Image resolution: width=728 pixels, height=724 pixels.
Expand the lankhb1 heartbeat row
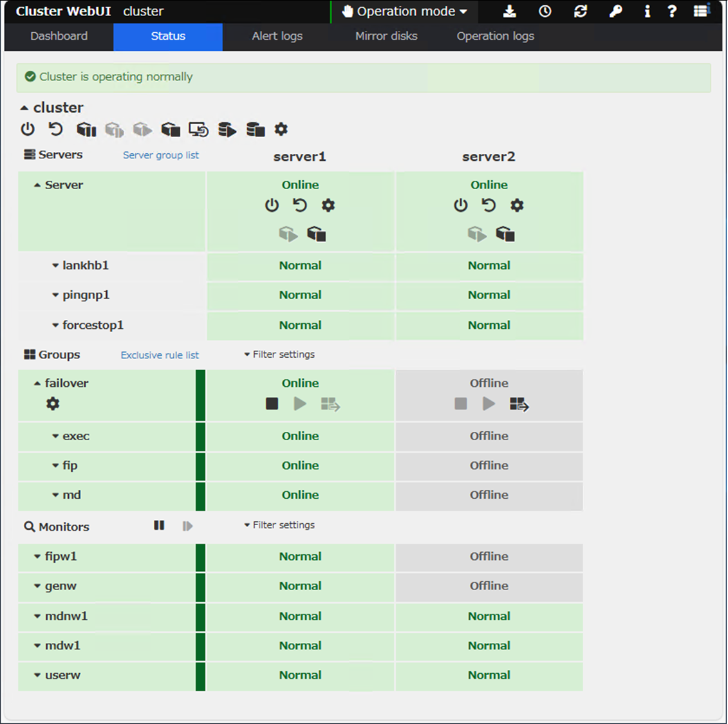[55, 266]
